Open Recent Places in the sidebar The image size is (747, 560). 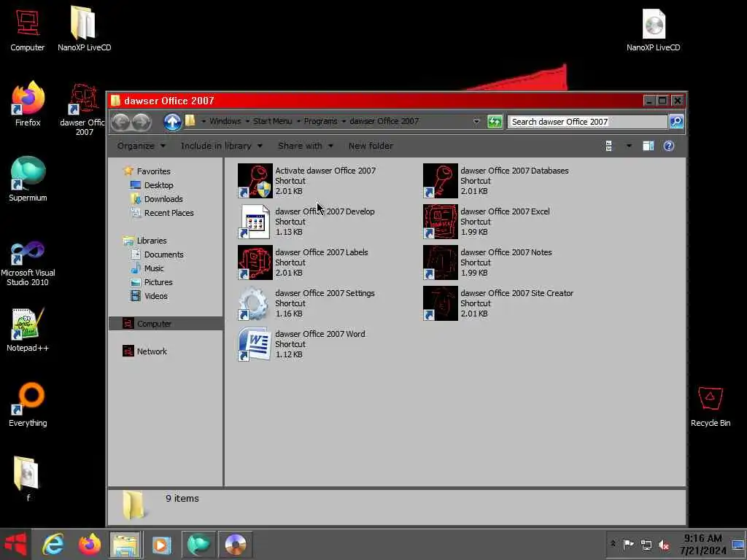[x=169, y=213]
